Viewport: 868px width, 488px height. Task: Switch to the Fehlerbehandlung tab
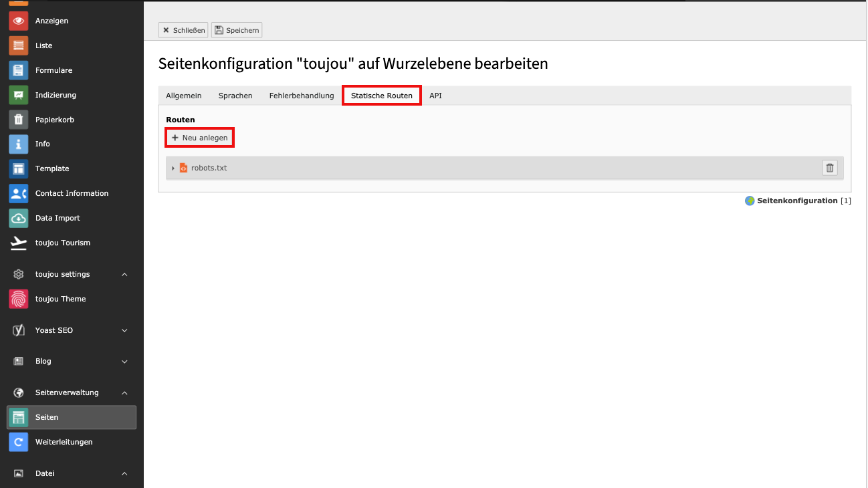pos(302,96)
